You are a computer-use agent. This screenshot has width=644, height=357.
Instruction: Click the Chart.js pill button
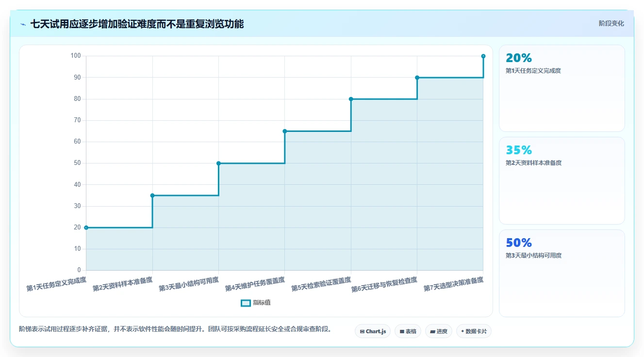click(x=373, y=331)
